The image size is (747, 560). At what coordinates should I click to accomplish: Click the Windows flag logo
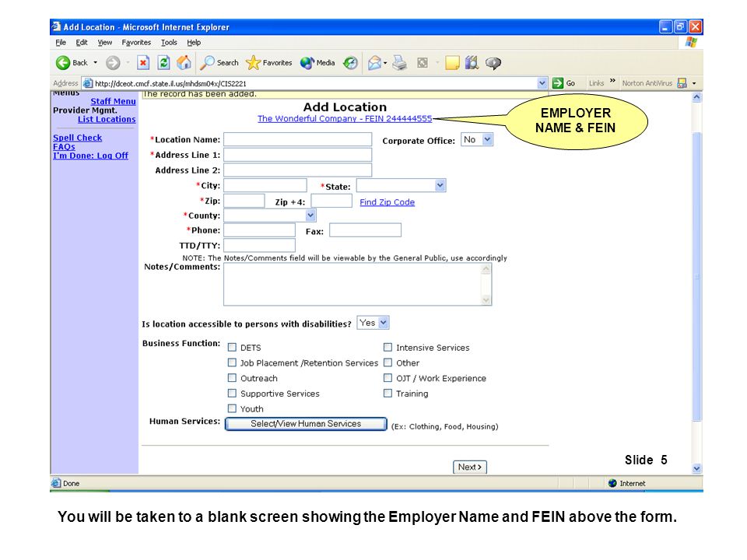point(691,42)
